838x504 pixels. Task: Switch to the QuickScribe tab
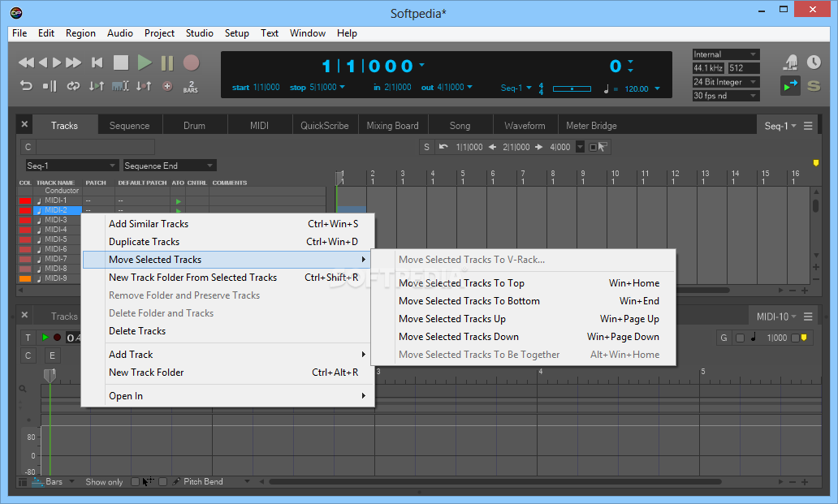coord(325,126)
